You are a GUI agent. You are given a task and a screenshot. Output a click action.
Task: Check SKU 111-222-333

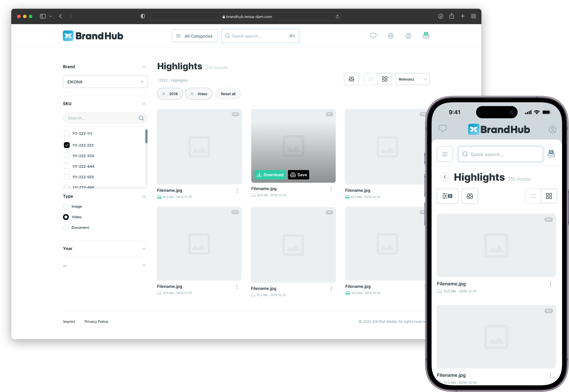[x=67, y=156]
